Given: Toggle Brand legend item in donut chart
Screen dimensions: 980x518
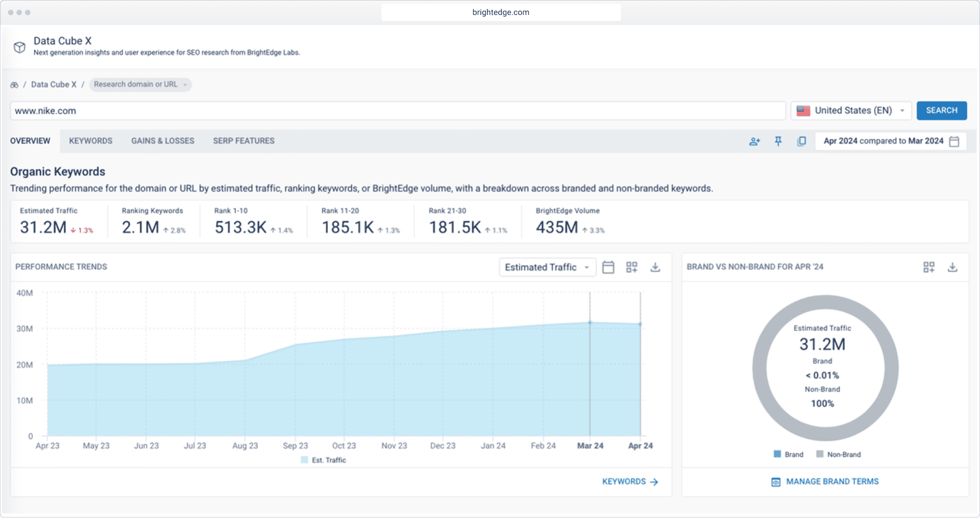Looking at the screenshot, I should click(788, 454).
